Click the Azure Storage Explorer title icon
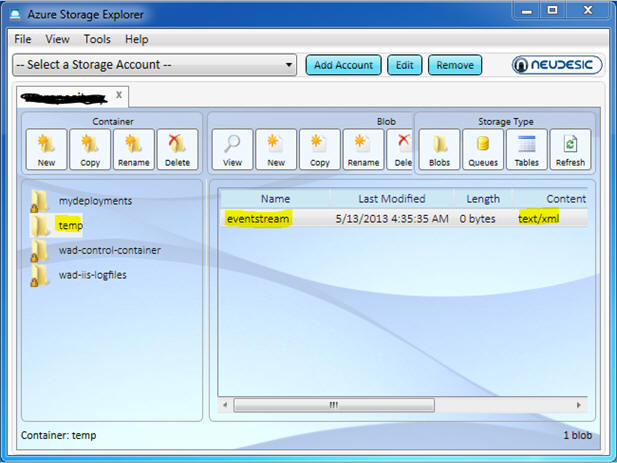 15,15
